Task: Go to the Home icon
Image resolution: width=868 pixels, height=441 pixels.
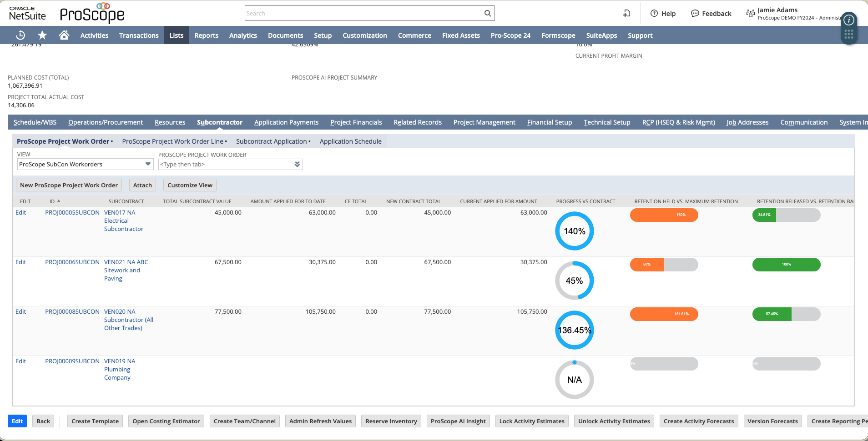Action: (x=64, y=35)
